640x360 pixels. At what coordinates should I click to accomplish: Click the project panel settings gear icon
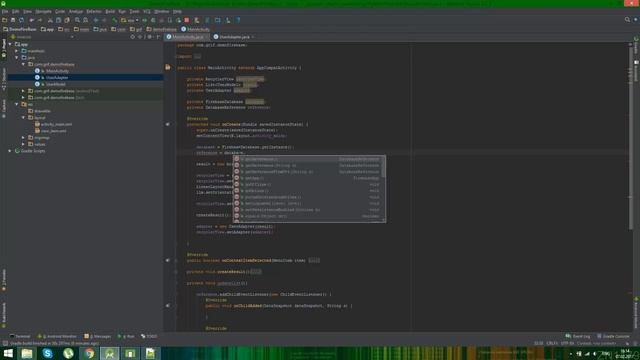[149, 37]
